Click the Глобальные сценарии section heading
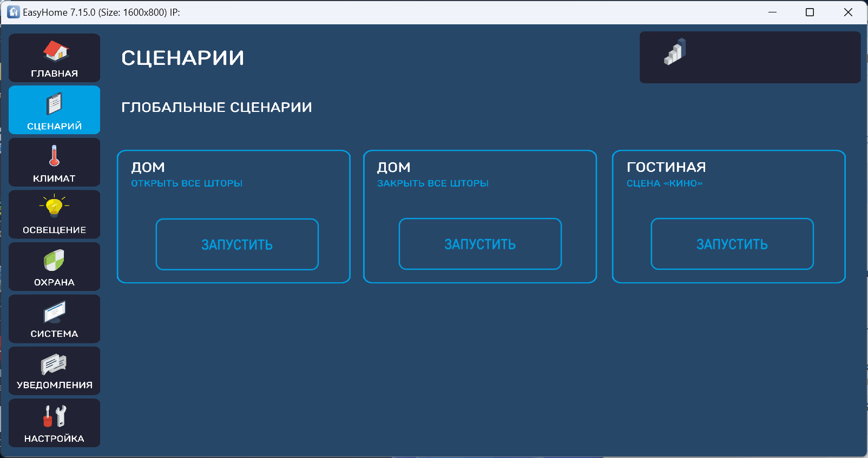 [x=216, y=107]
